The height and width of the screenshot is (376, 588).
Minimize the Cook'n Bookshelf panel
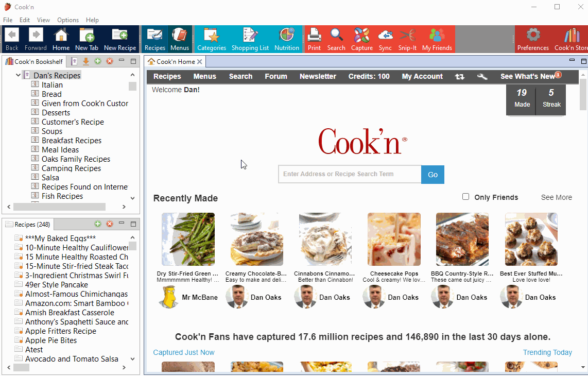[122, 60]
